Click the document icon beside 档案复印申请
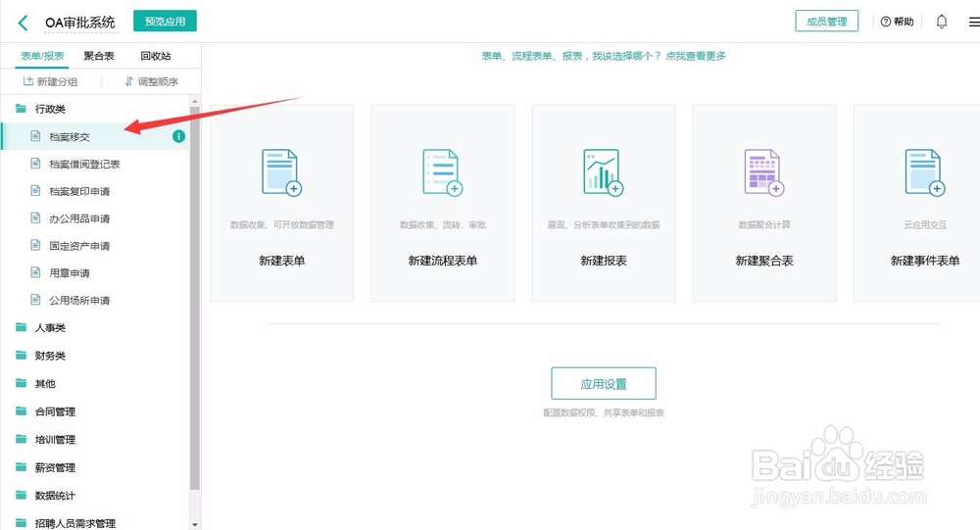The height and width of the screenshot is (530, 980). coord(35,191)
